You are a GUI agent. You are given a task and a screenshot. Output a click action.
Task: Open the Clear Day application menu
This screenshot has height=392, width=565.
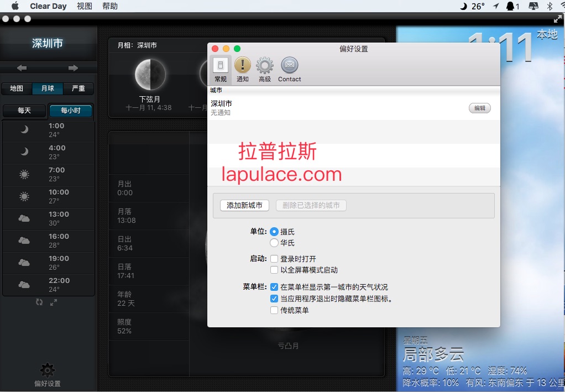point(48,6)
